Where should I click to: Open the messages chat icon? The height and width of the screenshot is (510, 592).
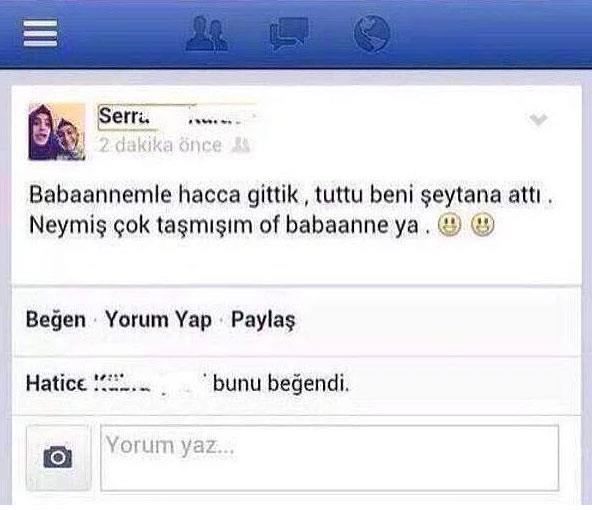click(289, 33)
